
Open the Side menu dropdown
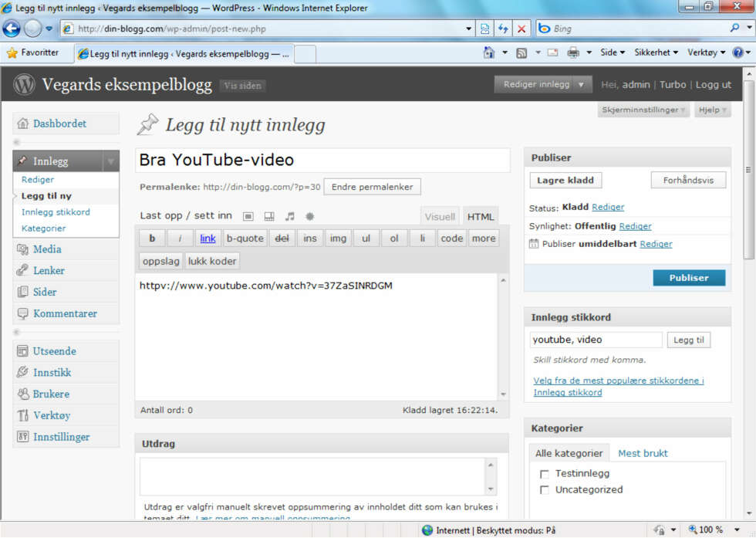tap(613, 52)
